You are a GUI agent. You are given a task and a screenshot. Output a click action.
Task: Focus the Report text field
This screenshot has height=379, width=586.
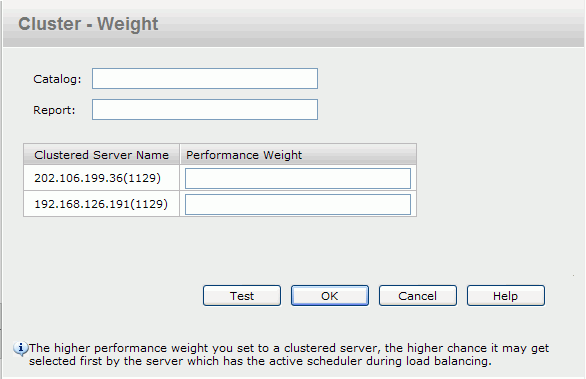pyautogui.click(x=205, y=110)
